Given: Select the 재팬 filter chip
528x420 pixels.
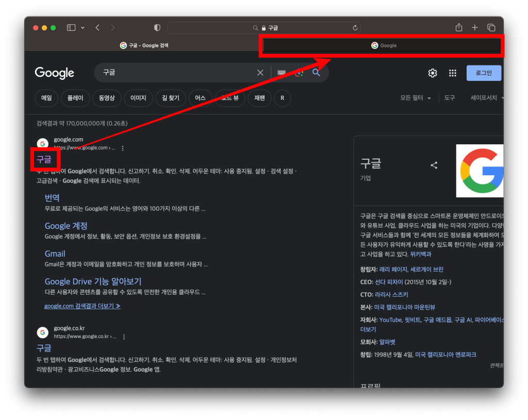Looking at the screenshot, I should (260, 98).
